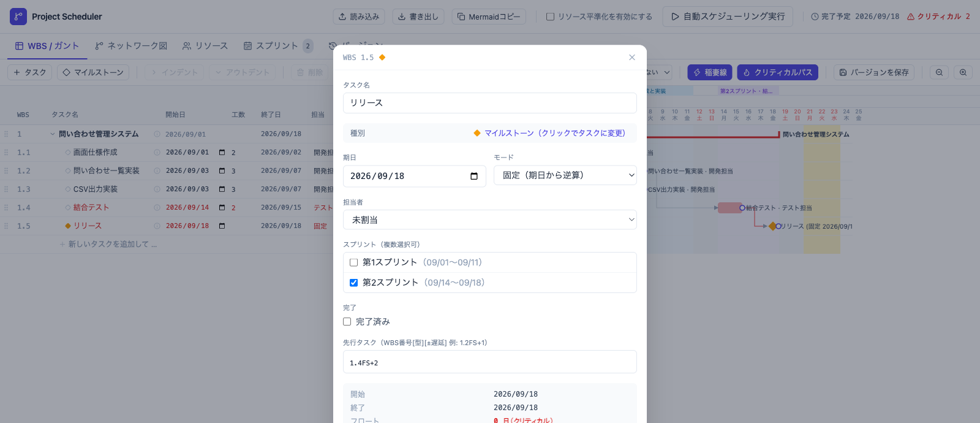The height and width of the screenshot is (423, 980).
Task: Click info icon for 結合テスト row
Action: point(157,207)
